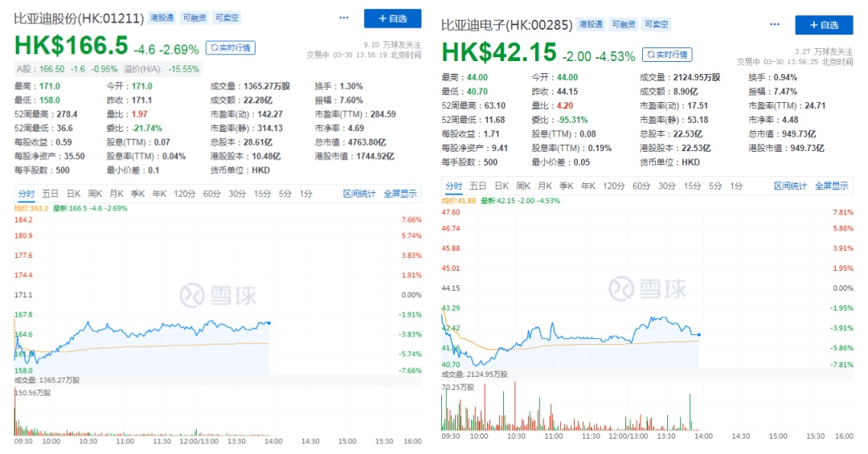Select 5分 tab in 比亚迪股份 chart

285,194
